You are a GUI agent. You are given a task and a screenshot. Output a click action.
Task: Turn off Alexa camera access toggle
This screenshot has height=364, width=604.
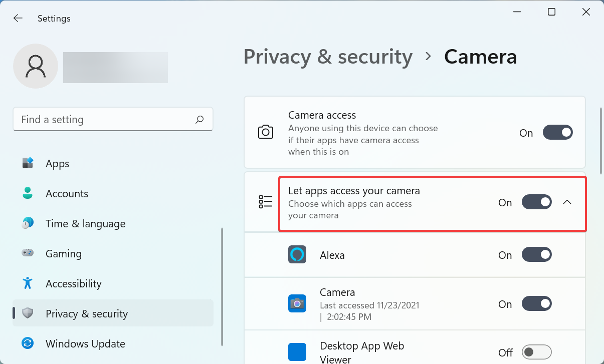click(x=537, y=254)
